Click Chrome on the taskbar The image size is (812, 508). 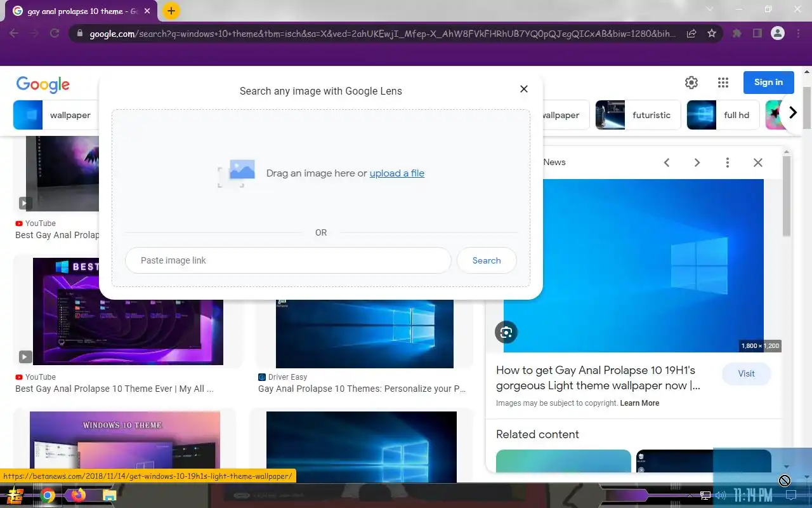(x=48, y=495)
